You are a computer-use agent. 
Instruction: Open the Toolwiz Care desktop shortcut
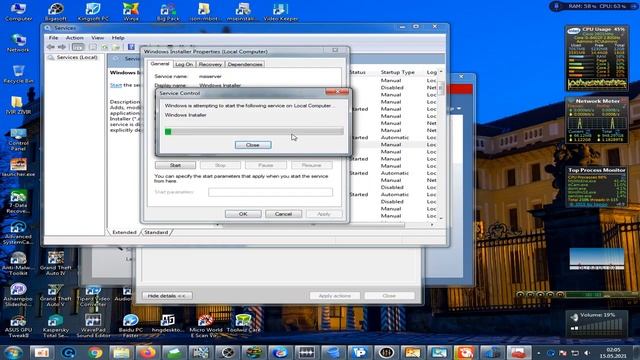point(243,323)
